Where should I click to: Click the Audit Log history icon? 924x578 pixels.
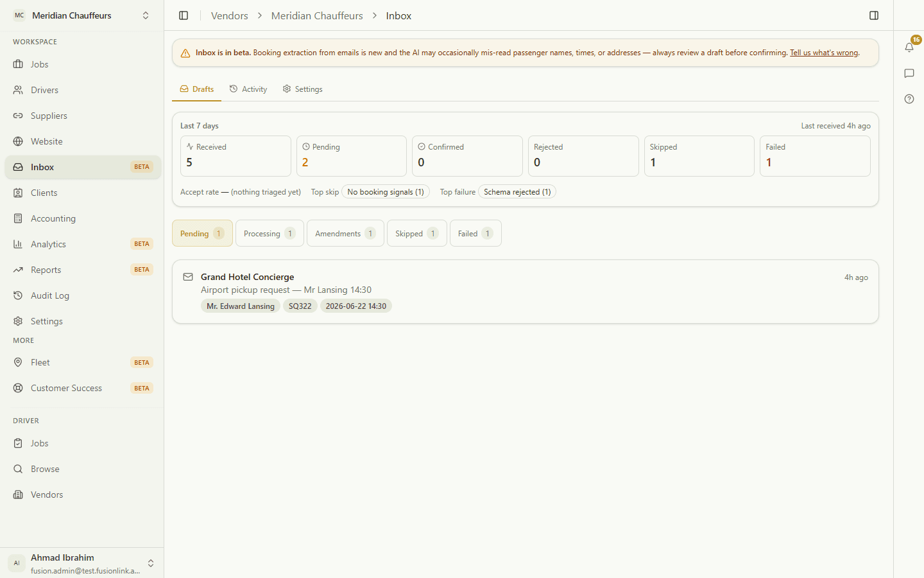(x=18, y=295)
